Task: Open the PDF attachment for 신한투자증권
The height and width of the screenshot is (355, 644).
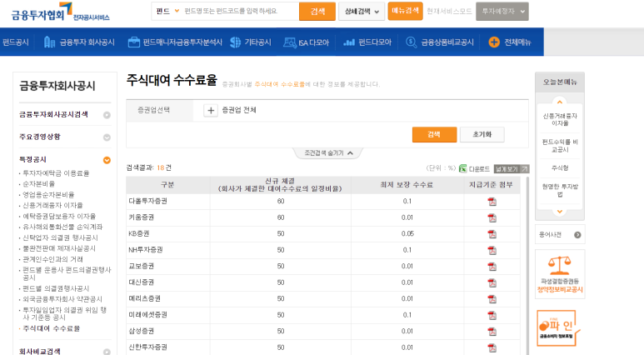Action: point(492,347)
